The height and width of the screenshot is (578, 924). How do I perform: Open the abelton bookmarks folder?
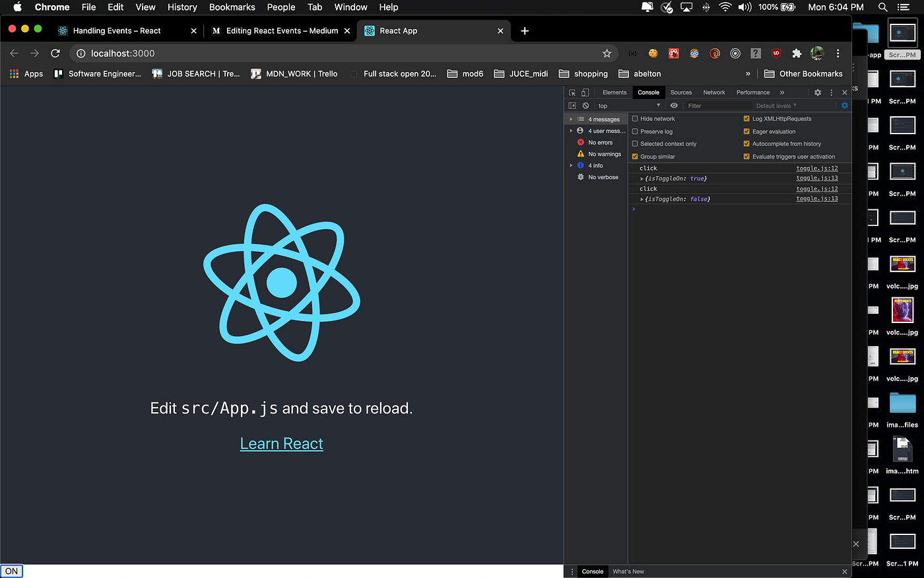[640, 74]
